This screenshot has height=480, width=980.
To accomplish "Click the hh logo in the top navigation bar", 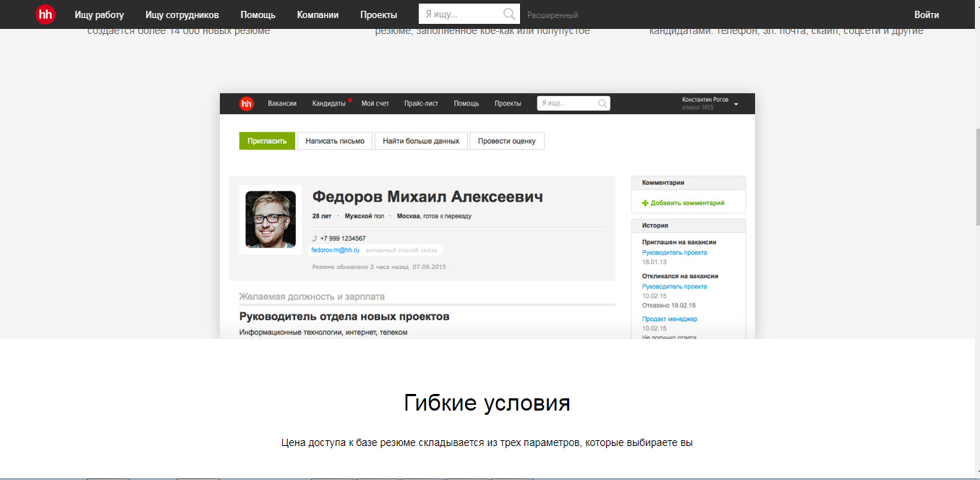I will click(x=45, y=14).
